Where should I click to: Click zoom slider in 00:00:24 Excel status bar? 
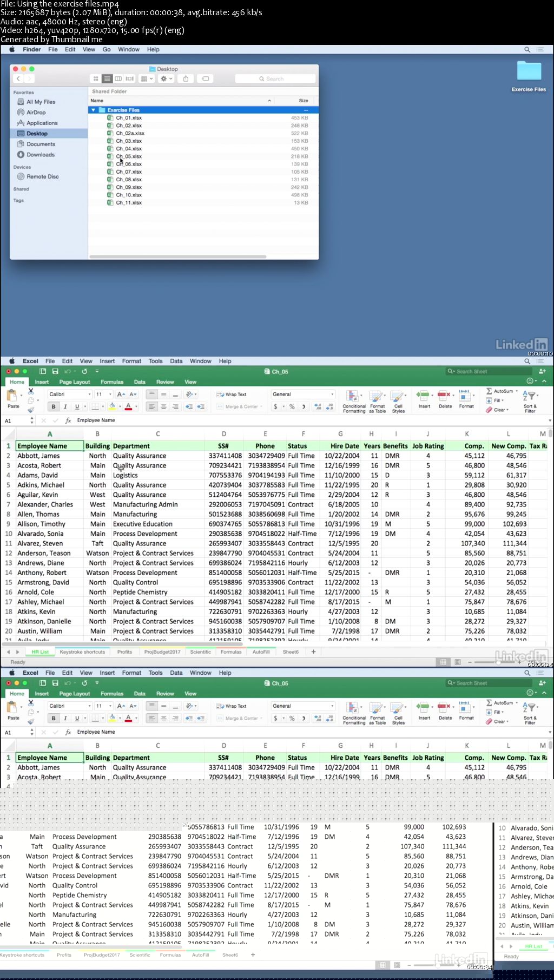point(498,662)
